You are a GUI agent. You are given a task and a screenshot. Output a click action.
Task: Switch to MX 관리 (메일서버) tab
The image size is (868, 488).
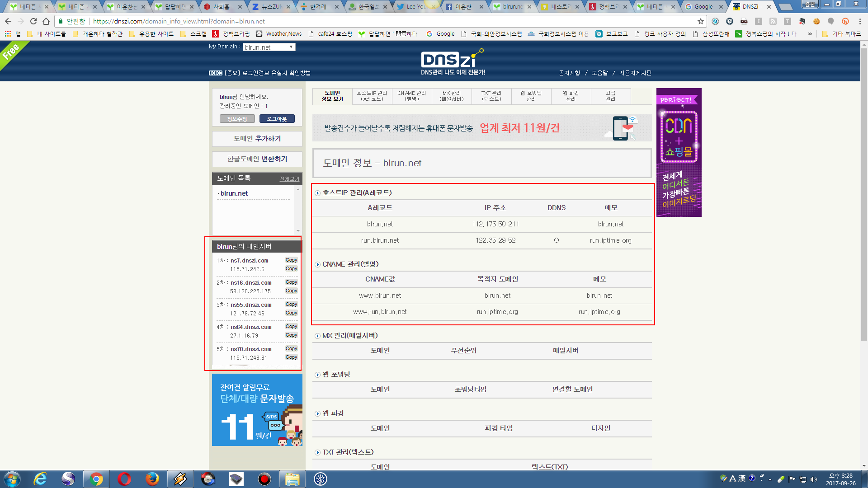click(452, 96)
